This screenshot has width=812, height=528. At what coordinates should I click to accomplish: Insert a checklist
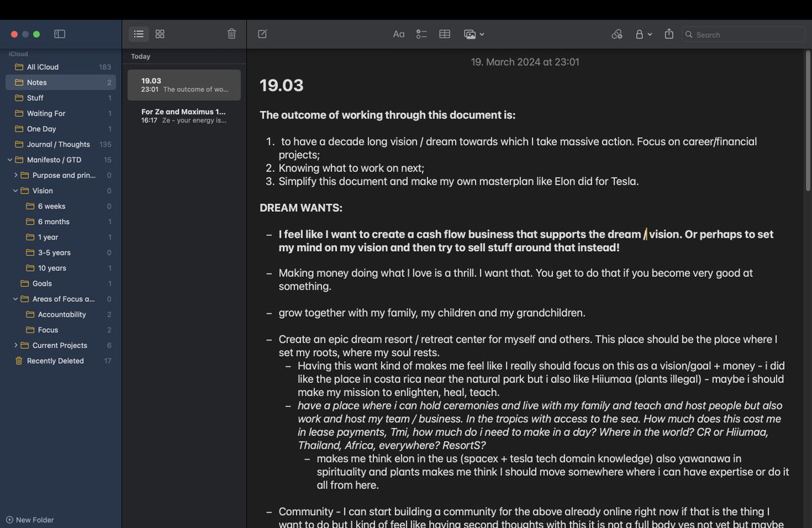tap(422, 34)
